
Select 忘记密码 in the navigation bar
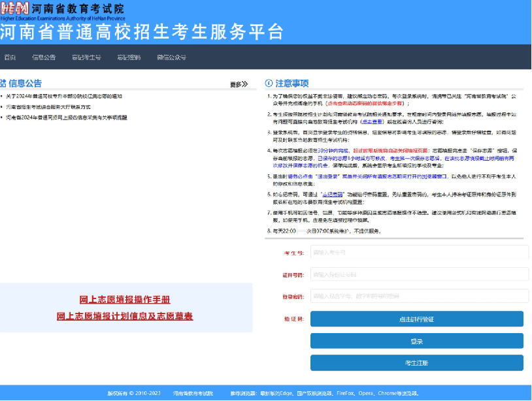(x=129, y=57)
